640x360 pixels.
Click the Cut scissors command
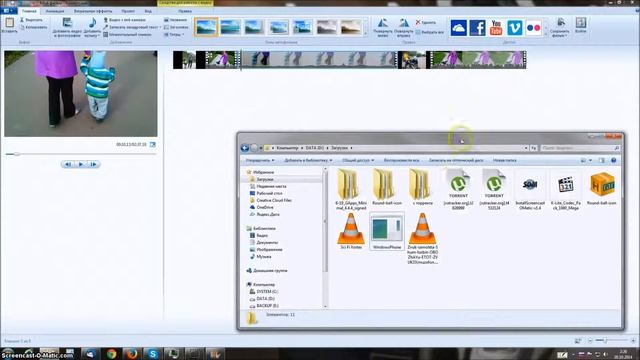31,20
